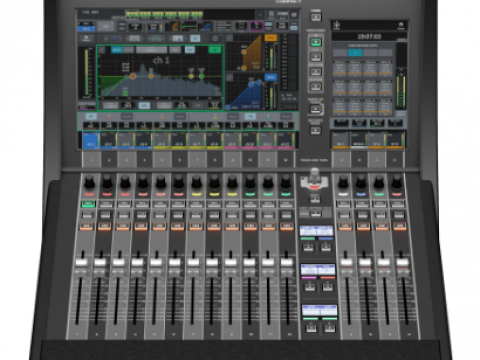Touch the encoder knob with the white ring
This screenshot has width=480, height=360.
pos(343,183)
